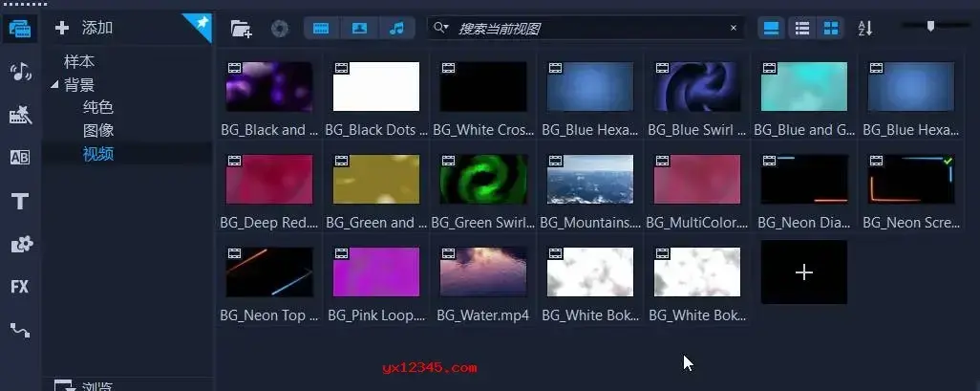Select the BG_Green Swirl thumbnail

coord(483,179)
